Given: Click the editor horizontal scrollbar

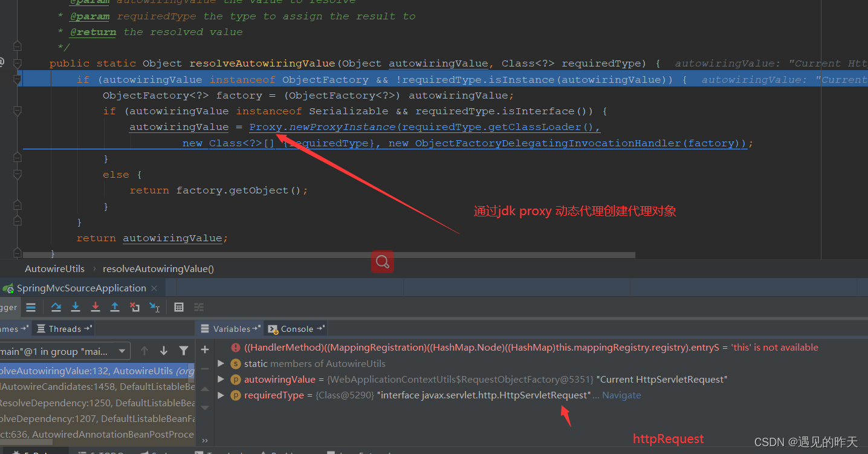Looking at the screenshot, I should coord(329,255).
